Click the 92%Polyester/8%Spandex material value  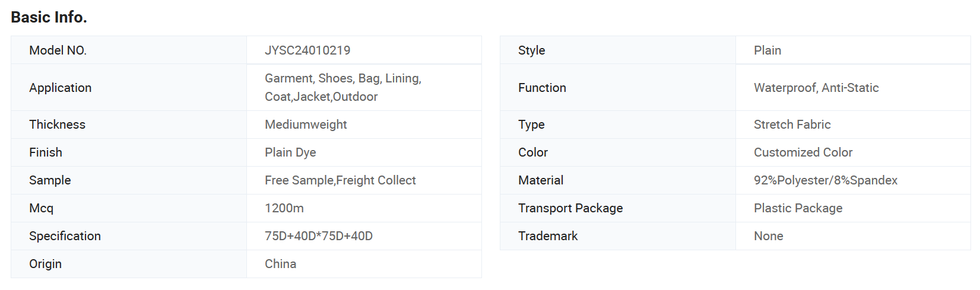826,180
